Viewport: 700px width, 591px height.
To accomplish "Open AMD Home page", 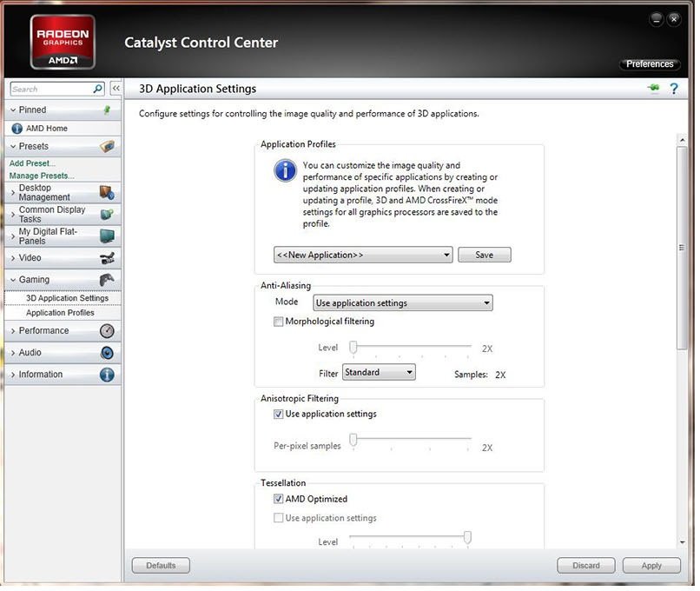I will pyautogui.click(x=63, y=129).
